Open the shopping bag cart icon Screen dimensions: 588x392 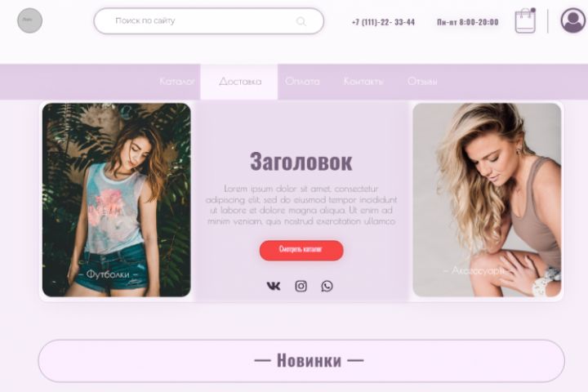coord(525,21)
